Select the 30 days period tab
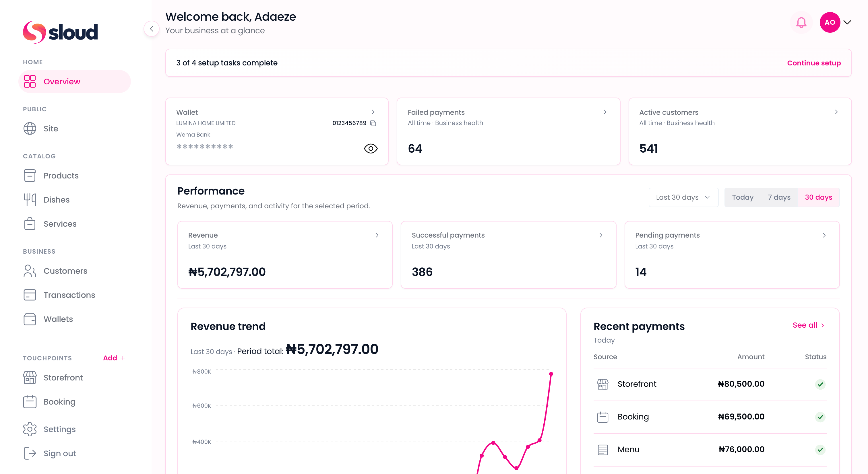This screenshot has width=868, height=474. point(818,197)
